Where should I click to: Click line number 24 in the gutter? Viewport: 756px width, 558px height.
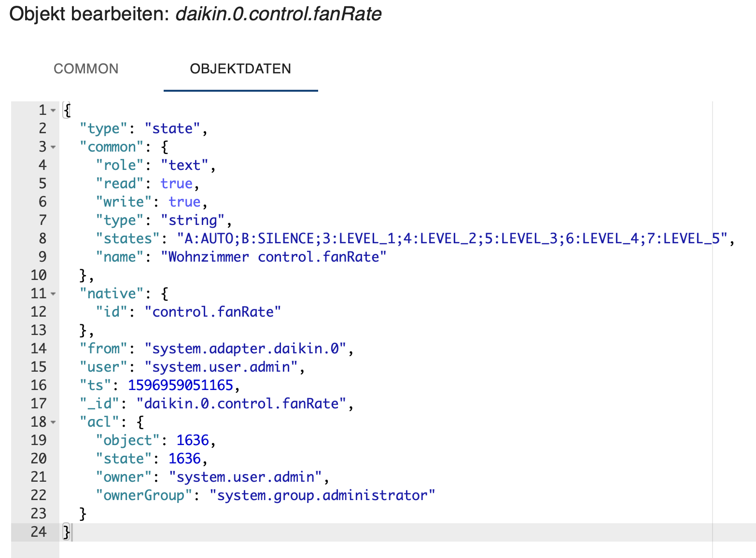pos(39,532)
